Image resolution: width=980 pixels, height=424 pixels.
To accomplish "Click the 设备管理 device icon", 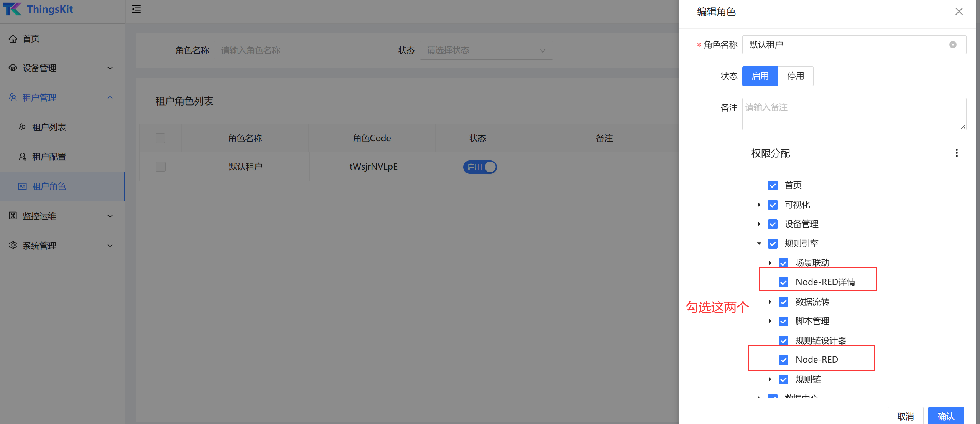I will (13, 68).
